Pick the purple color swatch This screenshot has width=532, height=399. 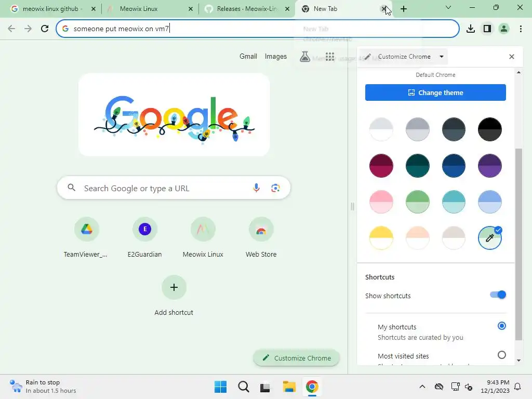coord(489,166)
